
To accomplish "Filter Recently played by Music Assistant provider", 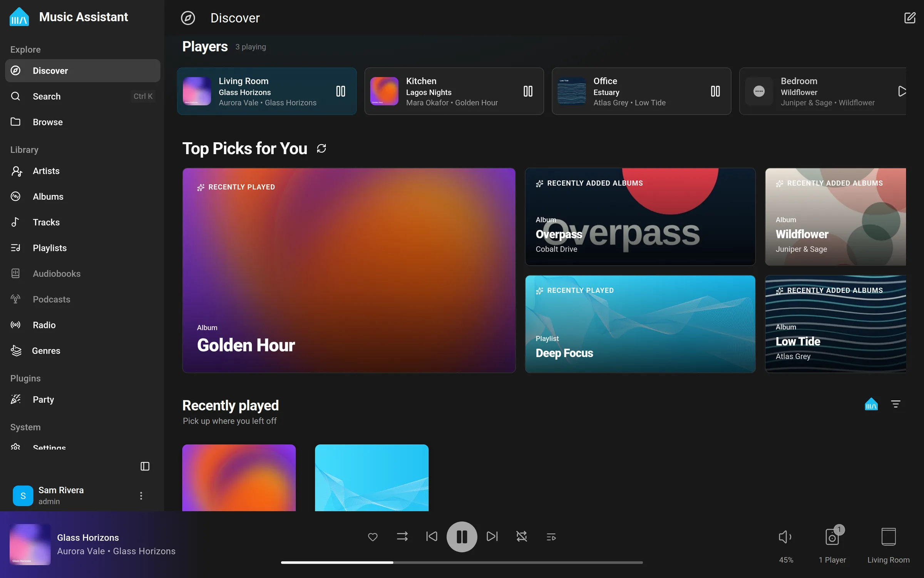I will 871,404.
